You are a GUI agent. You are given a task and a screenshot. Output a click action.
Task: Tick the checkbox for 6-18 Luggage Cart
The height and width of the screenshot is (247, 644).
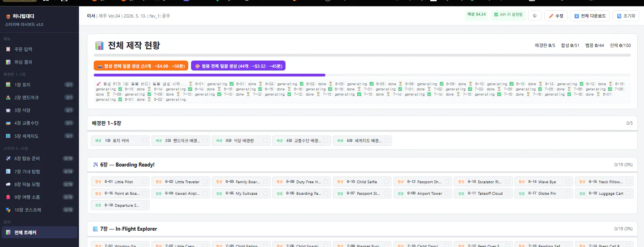click(628, 194)
